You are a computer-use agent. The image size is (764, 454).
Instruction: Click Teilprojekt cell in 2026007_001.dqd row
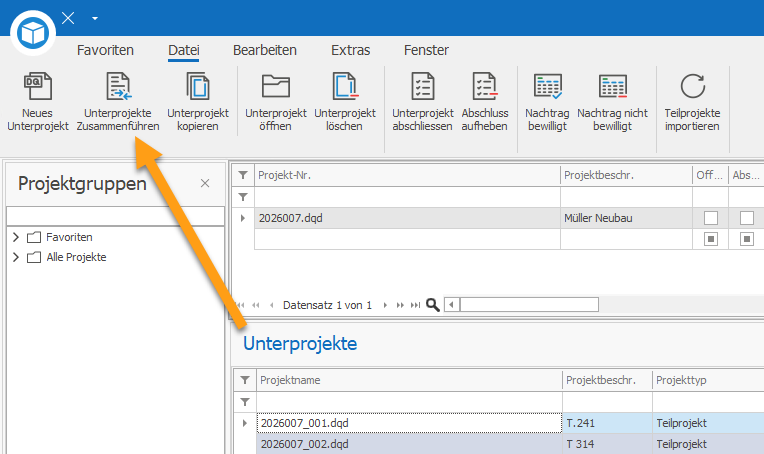point(708,423)
